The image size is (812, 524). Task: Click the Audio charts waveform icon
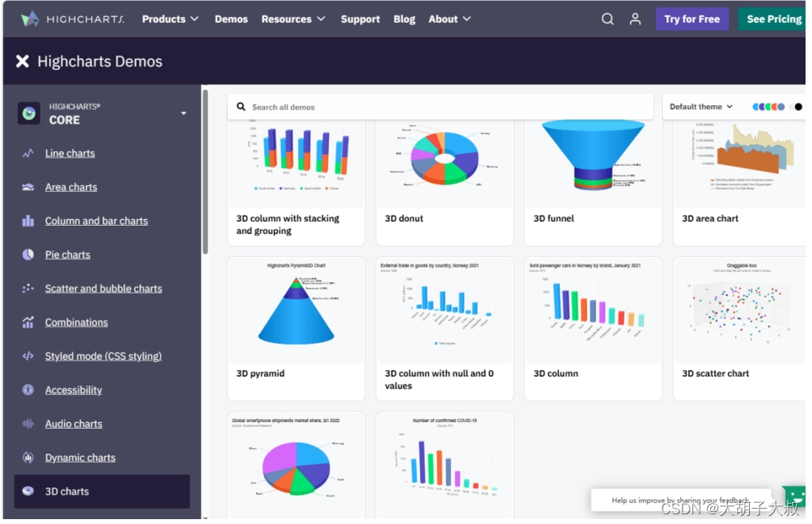tap(28, 424)
